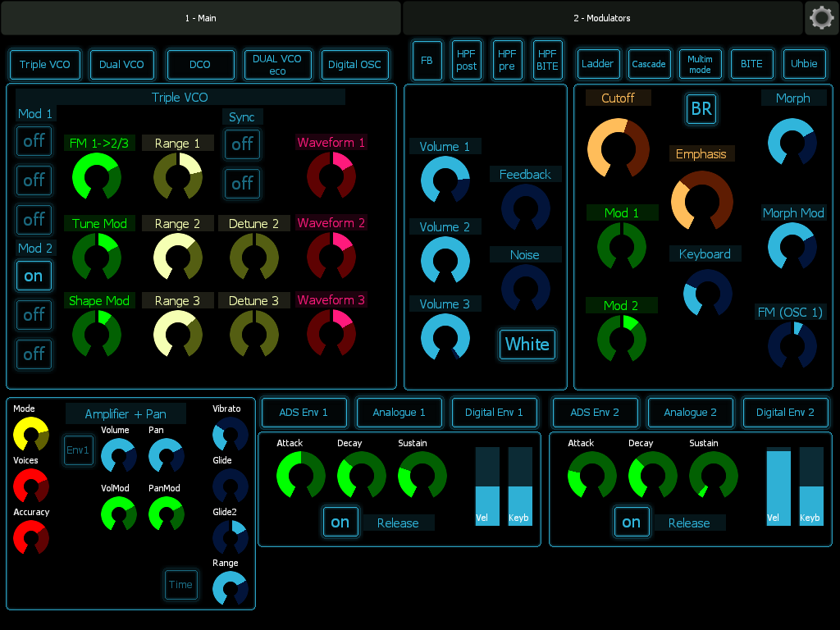
Task: Click the Cutoff knob
Action: (x=619, y=148)
